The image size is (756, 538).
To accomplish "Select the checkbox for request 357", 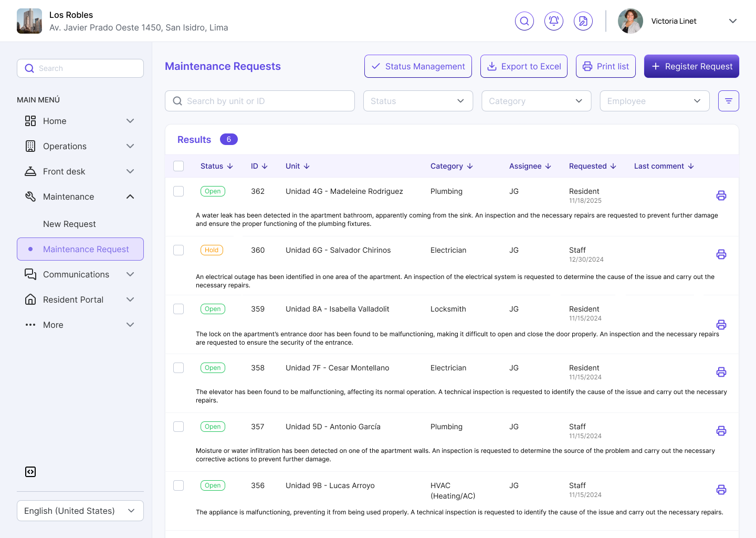I will (x=178, y=427).
